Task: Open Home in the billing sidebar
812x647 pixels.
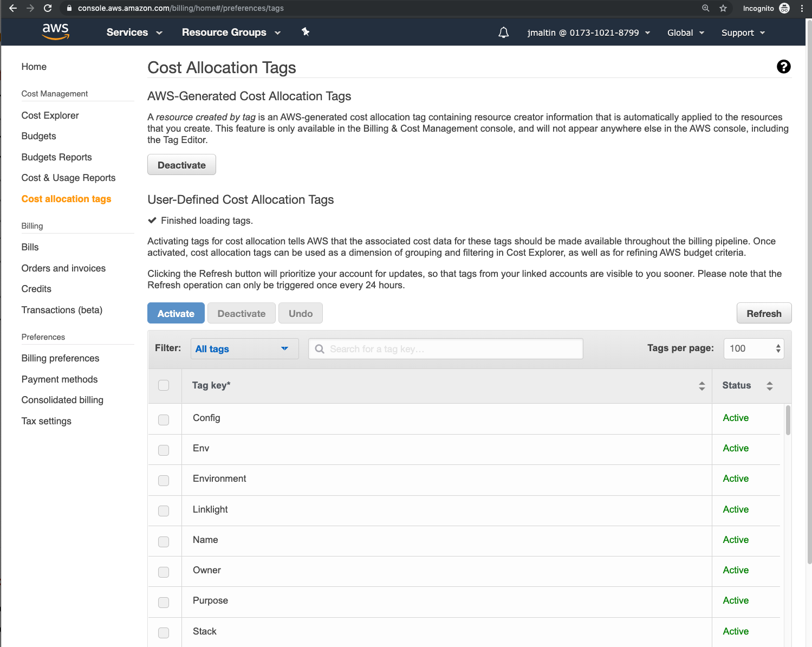Action: tap(34, 67)
